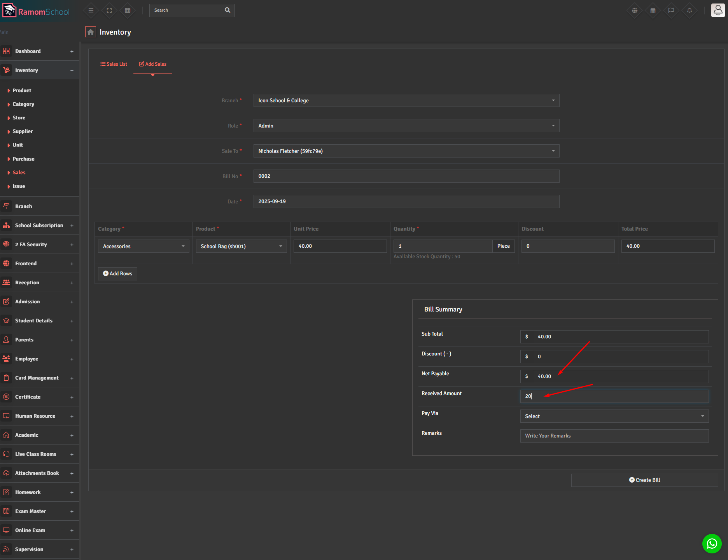728x560 pixels.
Task: Click the Bill No input field
Action: [x=406, y=176]
